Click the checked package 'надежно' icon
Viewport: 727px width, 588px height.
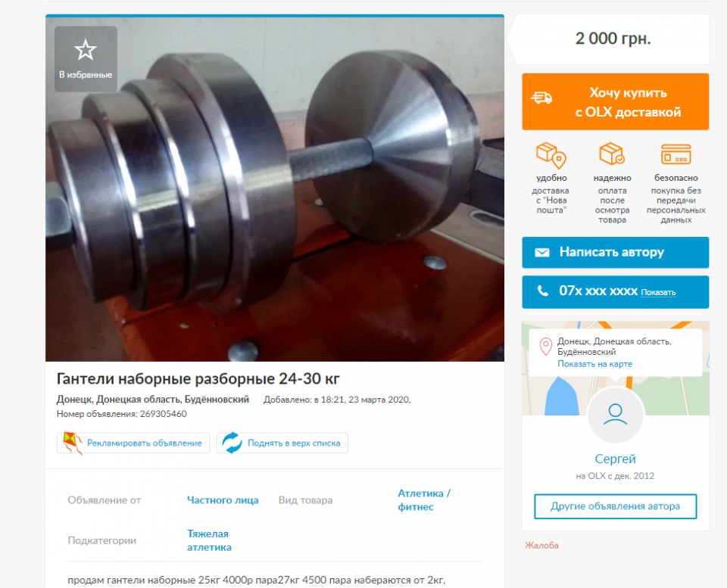pyautogui.click(x=612, y=154)
